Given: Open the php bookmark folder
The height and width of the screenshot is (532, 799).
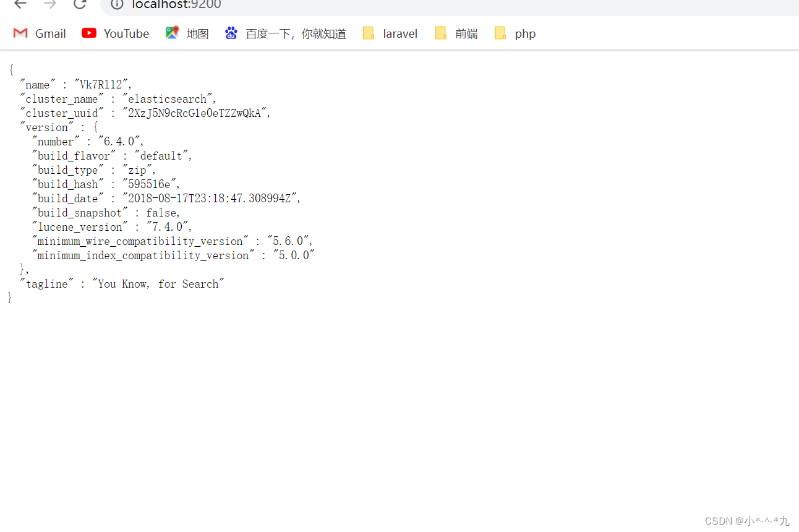Looking at the screenshot, I should pyautogui.click(x=515, y=33).
